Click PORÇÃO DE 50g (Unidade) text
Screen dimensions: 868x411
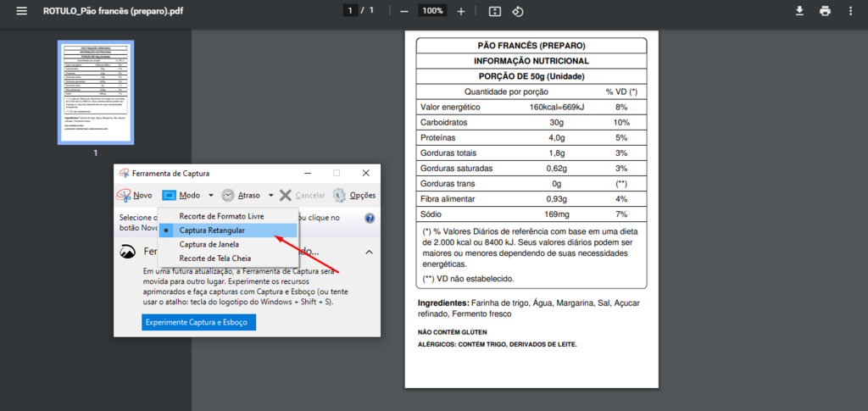[531, 76]
